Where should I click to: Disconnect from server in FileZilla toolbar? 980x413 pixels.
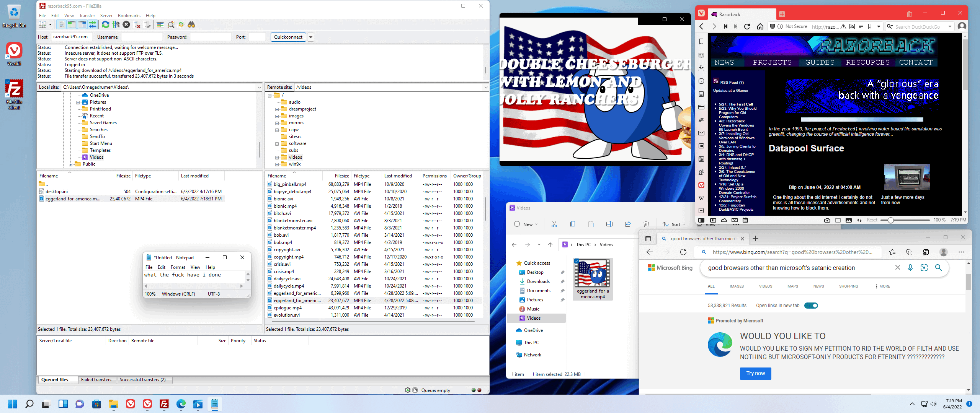137,25
